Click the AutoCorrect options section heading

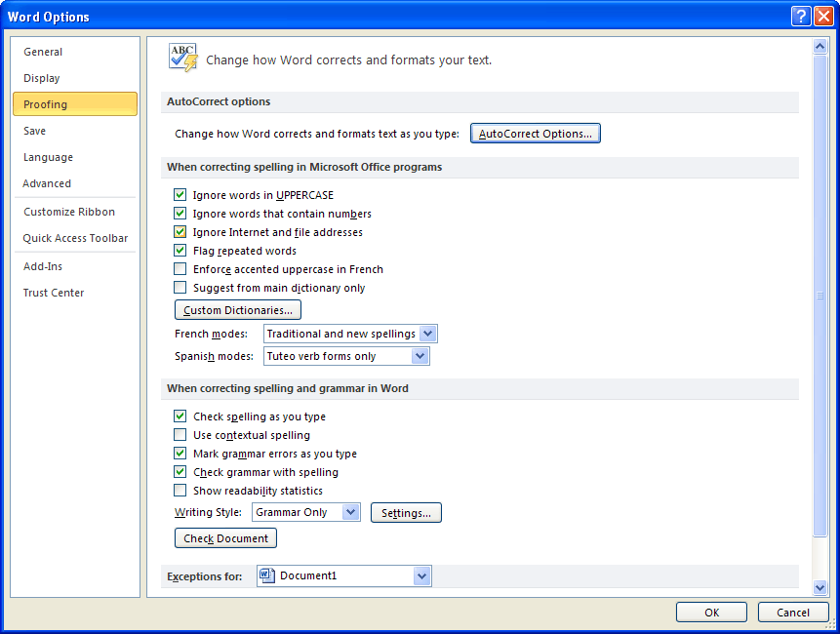tap(219, 101)
